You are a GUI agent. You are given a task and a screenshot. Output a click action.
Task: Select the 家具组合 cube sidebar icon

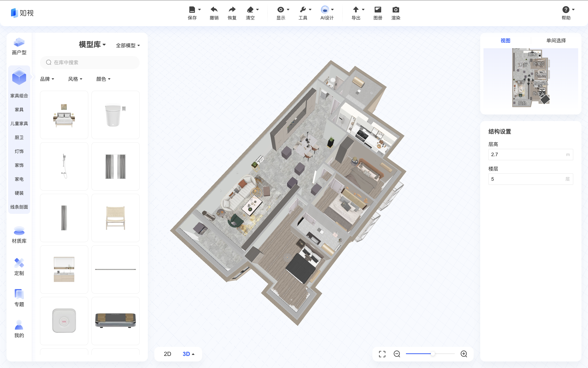point(19,77)
